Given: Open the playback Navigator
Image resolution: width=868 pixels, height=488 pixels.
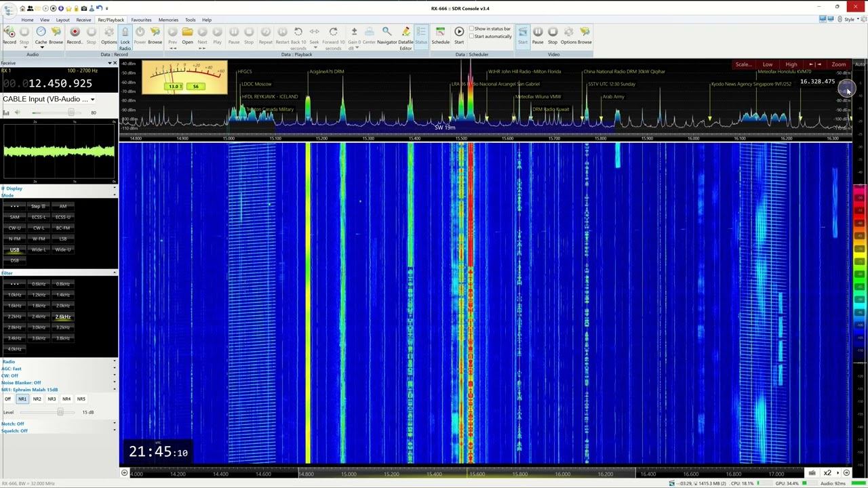Looking at the screenshot, I should (x=387, y=35).
